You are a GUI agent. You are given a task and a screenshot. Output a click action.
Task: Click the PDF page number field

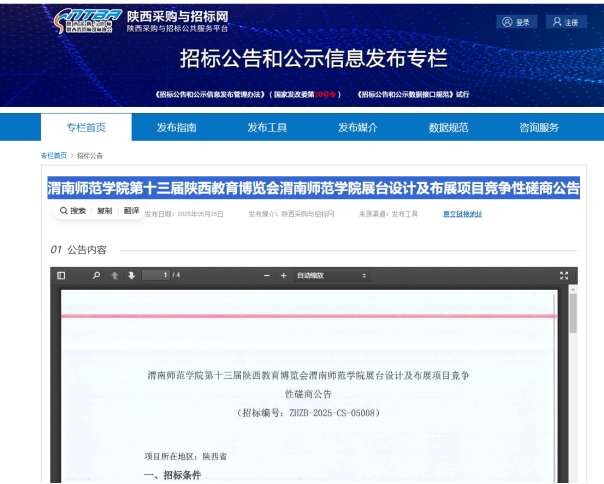tap(156, 275)
